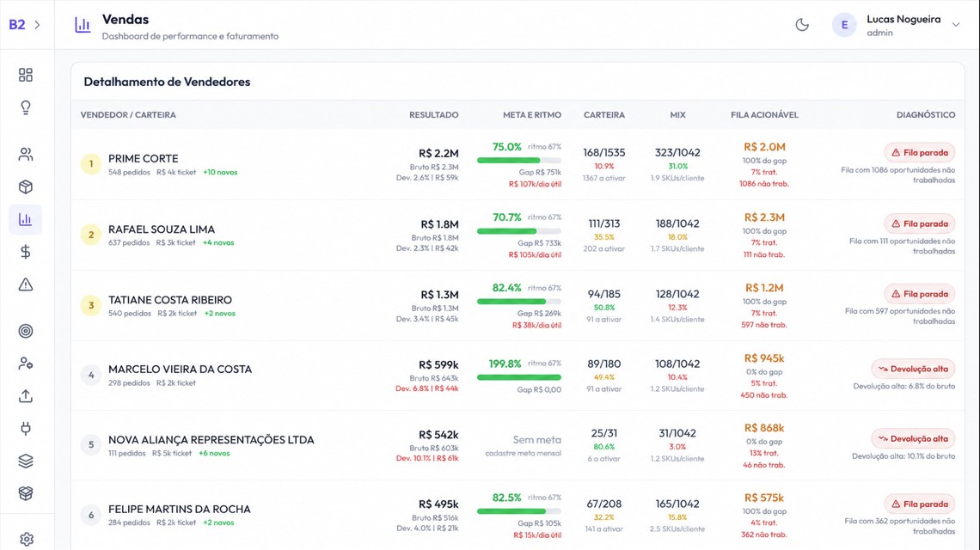Viewport: 980px width, 550px height.
Task: Toggle dark mode with the moon icon
Action: click(802, 25)
